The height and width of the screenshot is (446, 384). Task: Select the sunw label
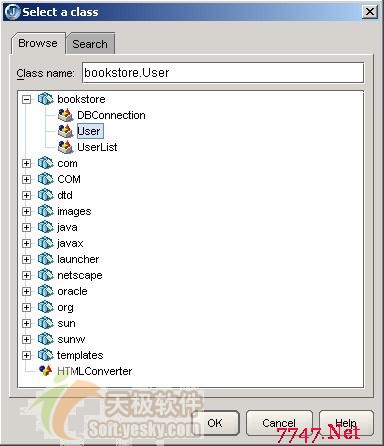coord(71,339)
